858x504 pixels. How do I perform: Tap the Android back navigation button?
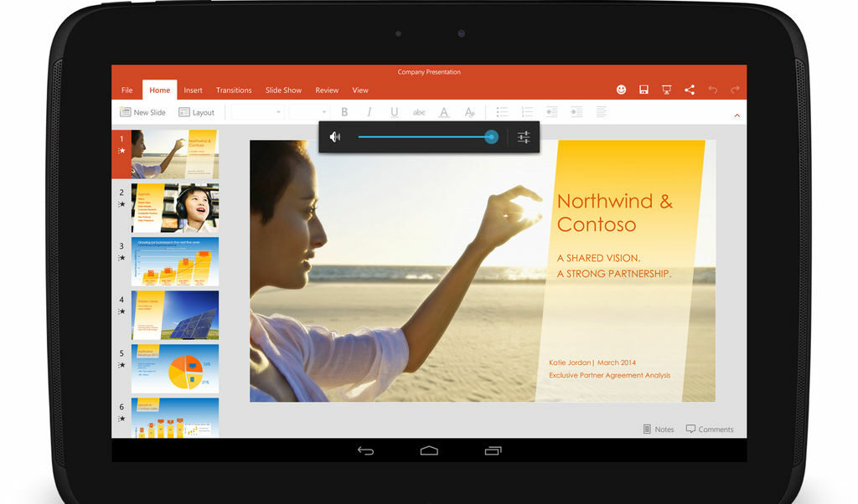click(x=365, y=450)
